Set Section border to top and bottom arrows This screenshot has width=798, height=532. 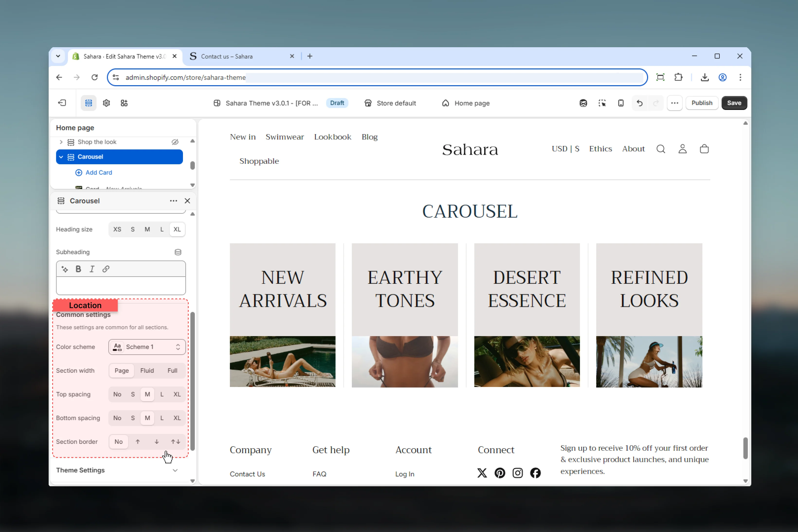point(175,442)
